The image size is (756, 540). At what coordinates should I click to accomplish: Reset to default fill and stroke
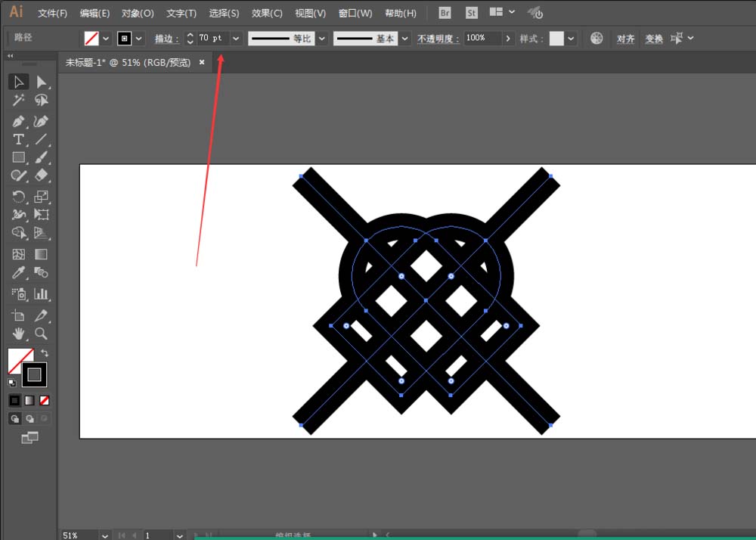click(12, 383)
